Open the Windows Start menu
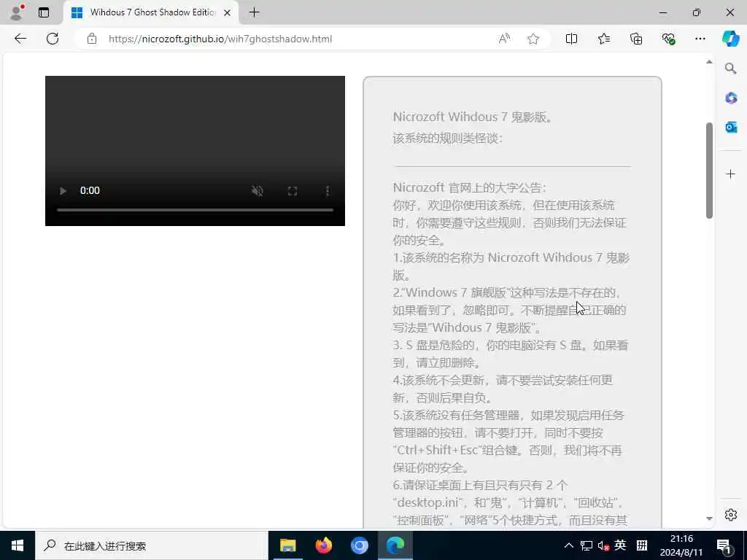 click(x=18, y=545)
